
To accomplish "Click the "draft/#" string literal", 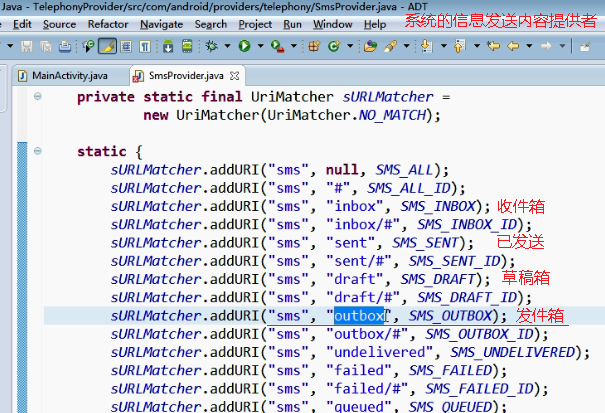I will (363, 298).
